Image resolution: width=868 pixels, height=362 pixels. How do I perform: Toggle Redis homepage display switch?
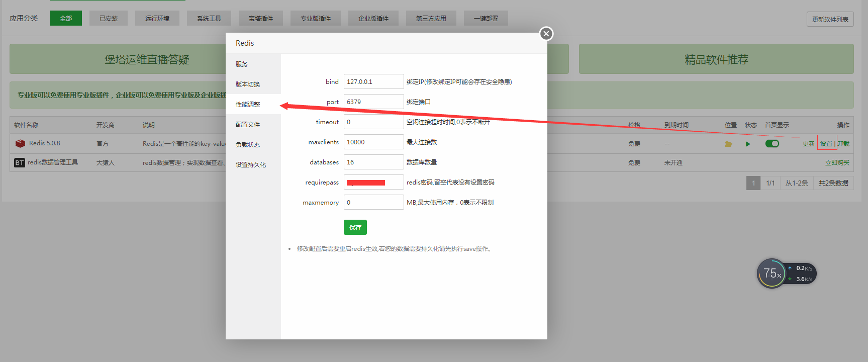(772, 143)
